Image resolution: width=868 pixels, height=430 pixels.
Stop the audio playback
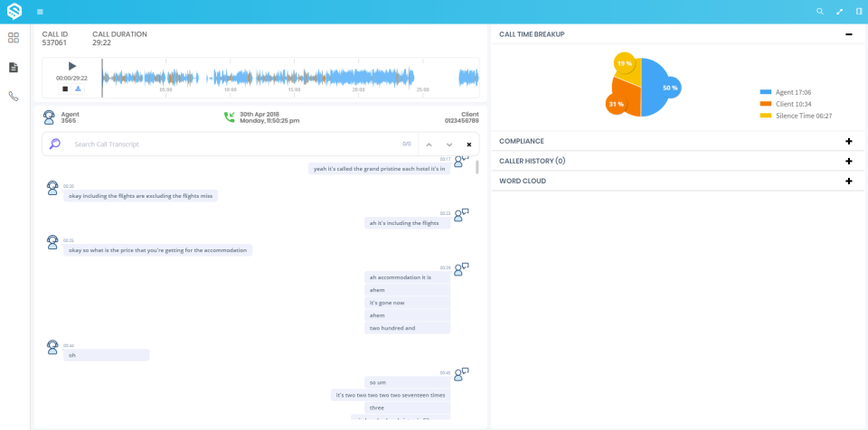pos(65,89)
